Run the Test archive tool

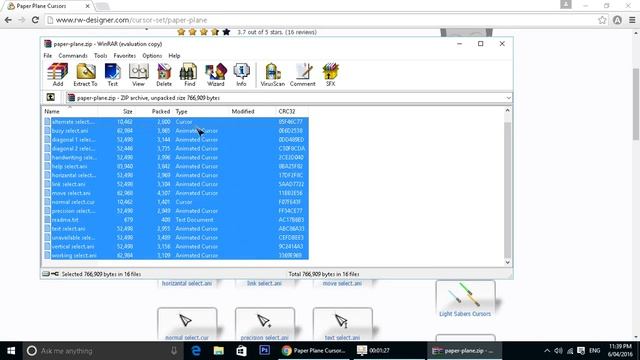(113, 75)
